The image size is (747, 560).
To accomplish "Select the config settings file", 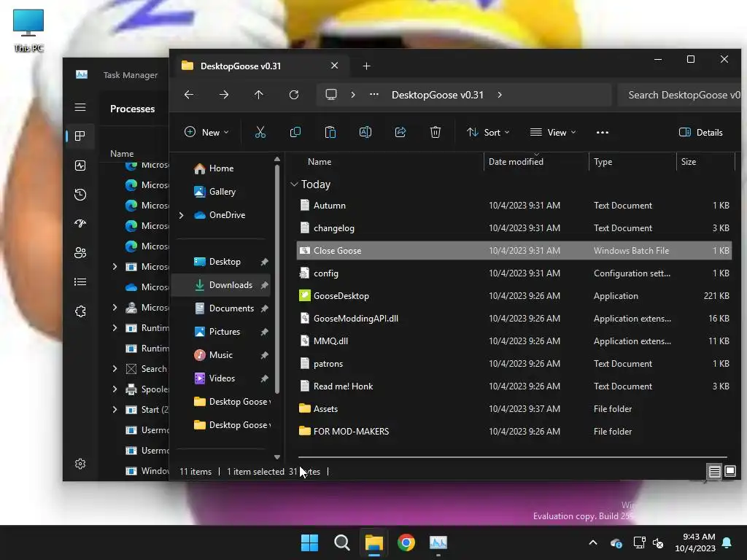I will [x=514, y=273].
